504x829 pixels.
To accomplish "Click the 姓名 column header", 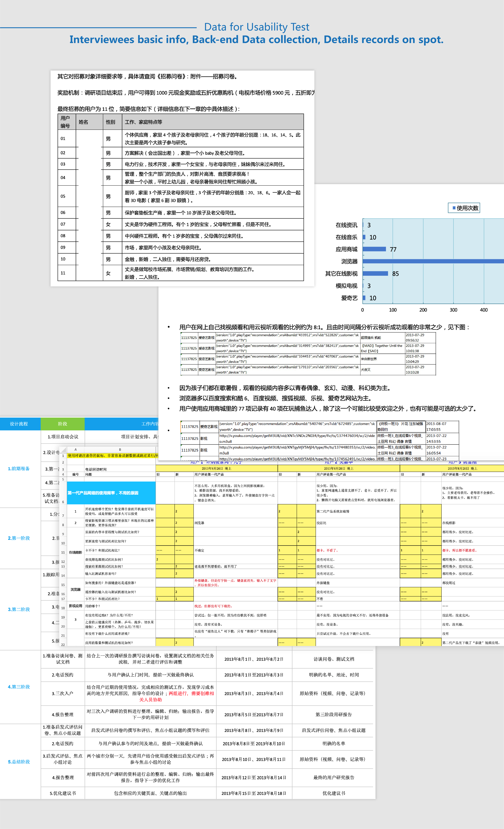I will pyautogui.click(x=89, y=122).
